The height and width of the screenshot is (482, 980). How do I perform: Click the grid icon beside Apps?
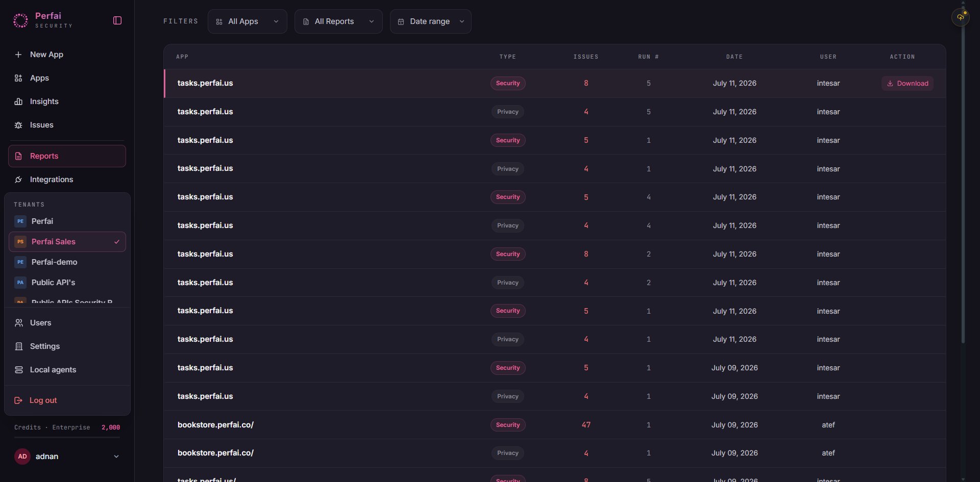[18, 78]
